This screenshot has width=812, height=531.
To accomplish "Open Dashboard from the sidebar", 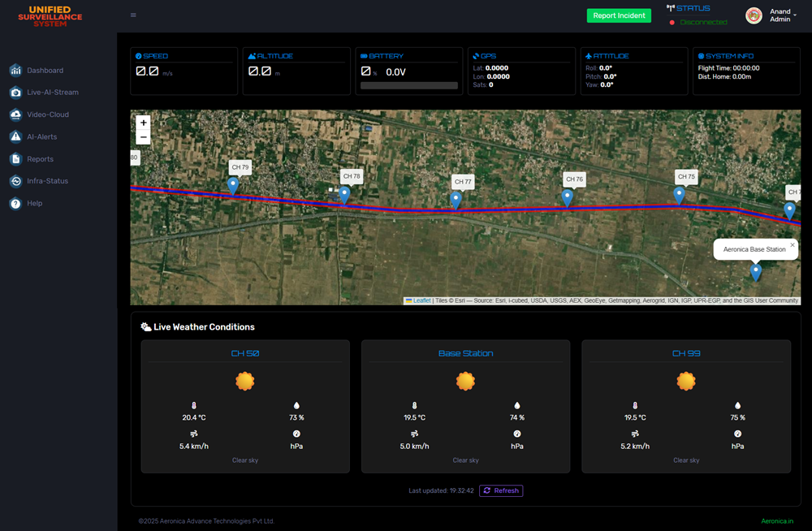I will [x=44, y=71].
